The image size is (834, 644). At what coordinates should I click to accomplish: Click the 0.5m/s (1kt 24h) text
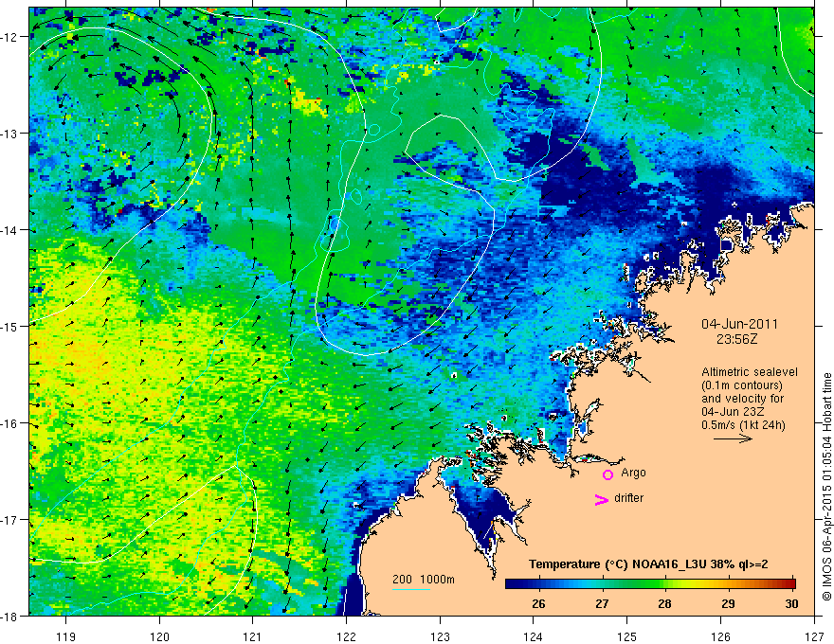point(743,425)
